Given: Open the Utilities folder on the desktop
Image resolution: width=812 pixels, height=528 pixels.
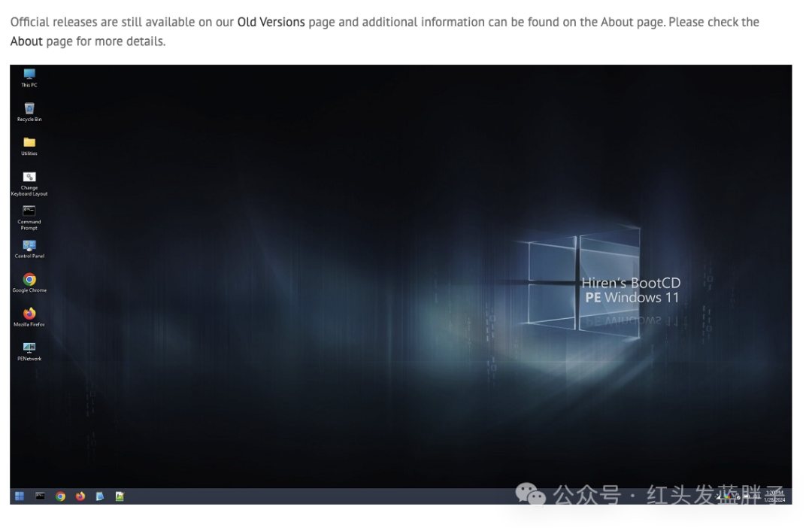Looking at the screenshot, I should [x=29, y=146].
